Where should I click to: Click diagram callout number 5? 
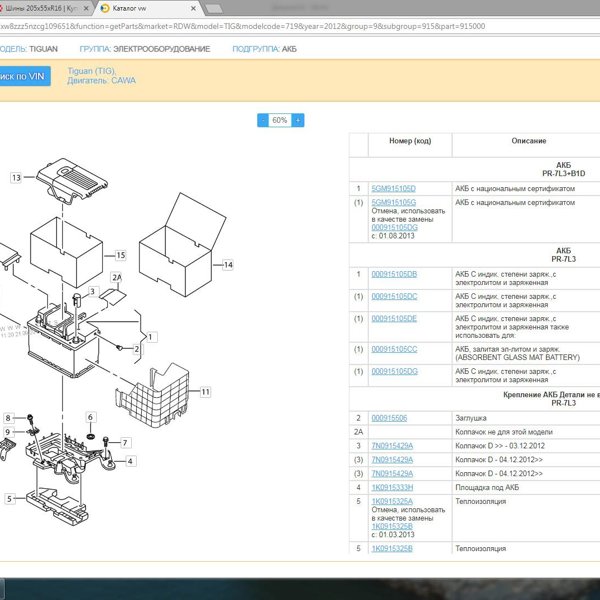[10, 499]
